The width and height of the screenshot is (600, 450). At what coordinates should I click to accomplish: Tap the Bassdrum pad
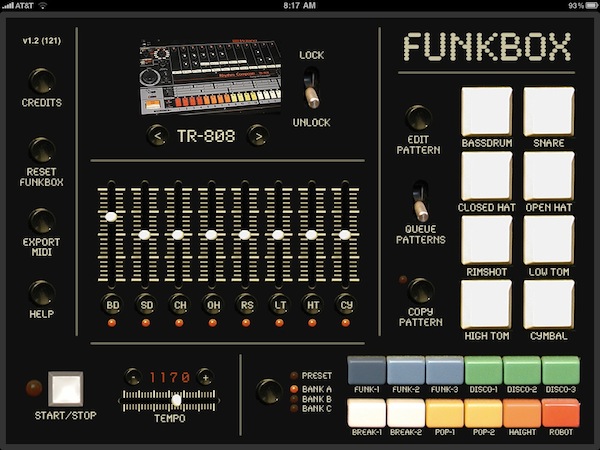487,112
